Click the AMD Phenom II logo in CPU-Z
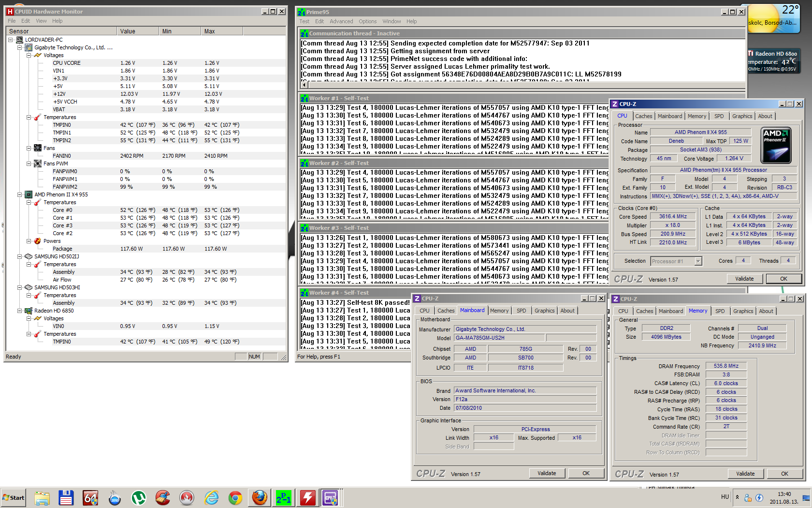 click(776, 146)
